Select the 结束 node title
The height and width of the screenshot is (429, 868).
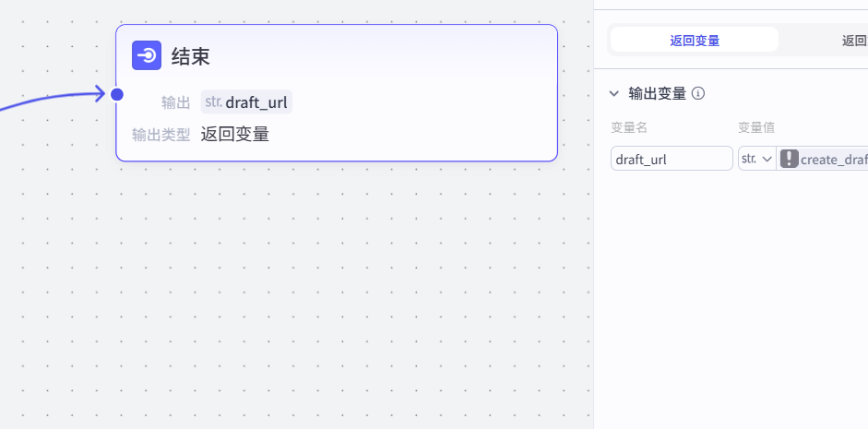(x=191, y=57)
